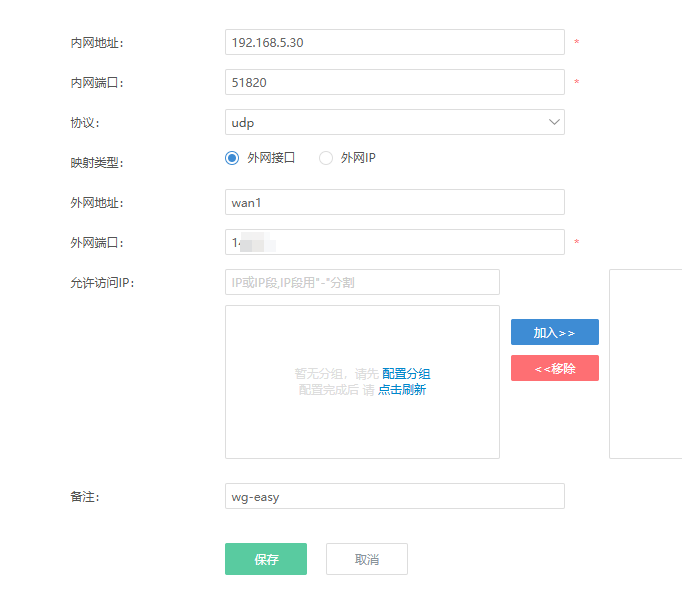682x600 pixels.
Task: Click the empty list box right of 加入>>
Action: click(645, 363)
